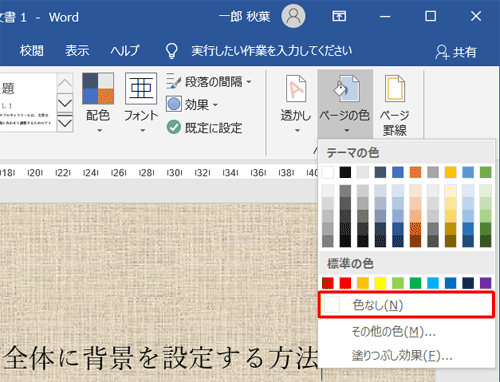Open the フォント theme fonts gallery
The image size is (500, 382).
(x=141, y=104)
